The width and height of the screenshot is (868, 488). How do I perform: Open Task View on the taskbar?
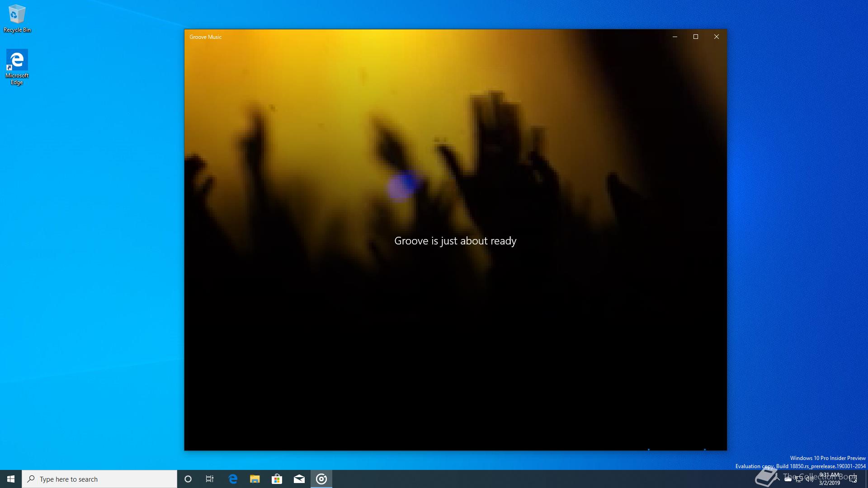[210, 479]
